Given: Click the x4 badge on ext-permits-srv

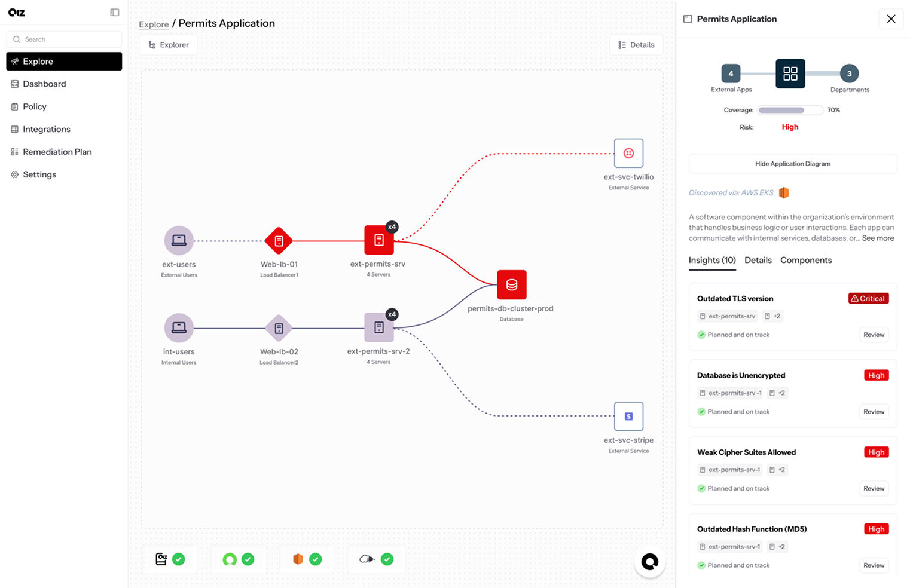Looking at the screenshot, I should pyautogui.click(x=392, y=227).
